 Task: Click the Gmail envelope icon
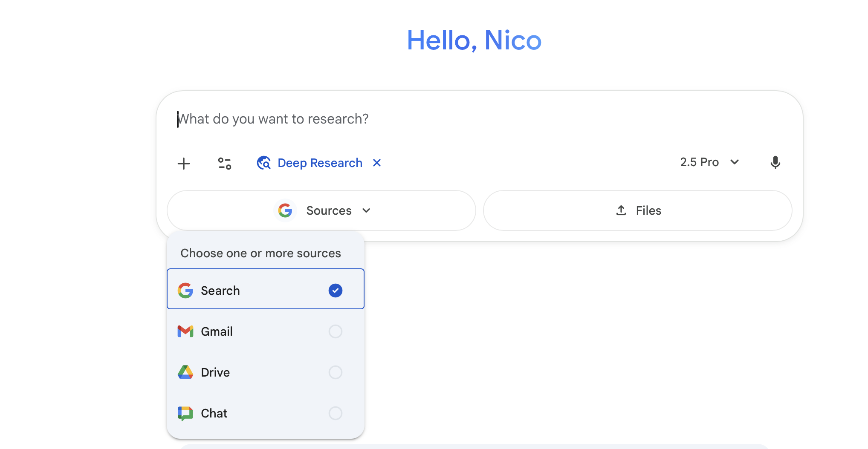coord(185,331)
